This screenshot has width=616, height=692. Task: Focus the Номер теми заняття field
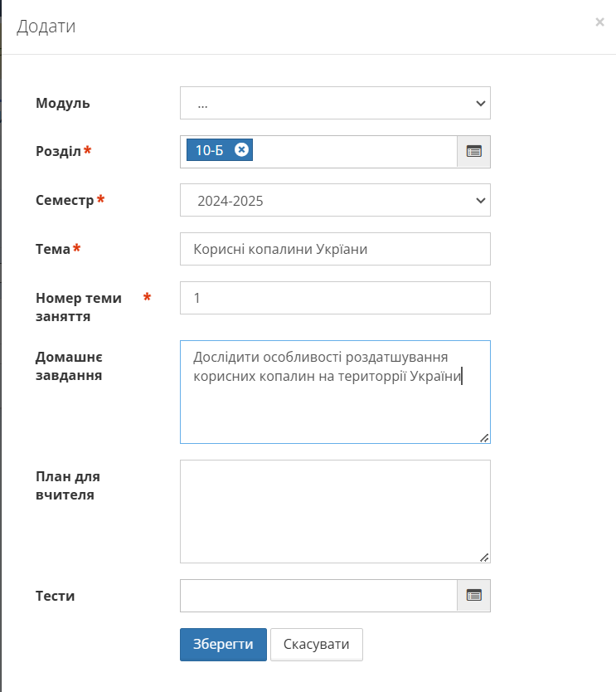tap(335, 298)
